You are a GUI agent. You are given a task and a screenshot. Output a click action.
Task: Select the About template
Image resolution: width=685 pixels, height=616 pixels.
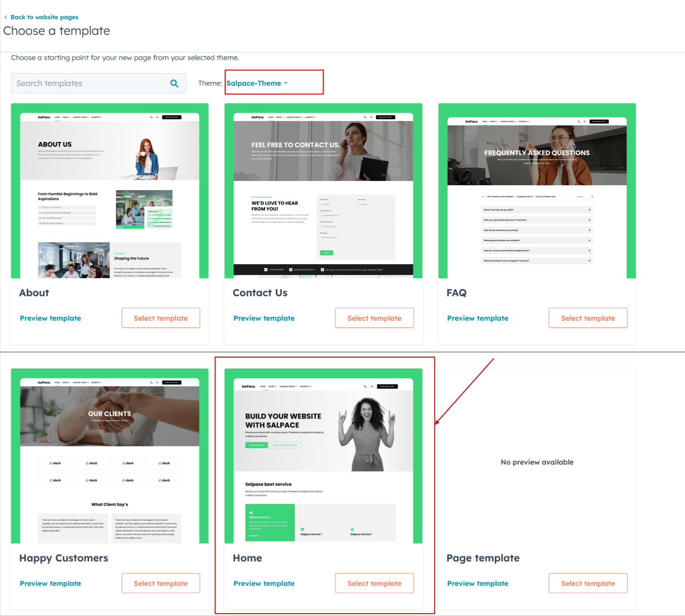click(x=161, y=318)
